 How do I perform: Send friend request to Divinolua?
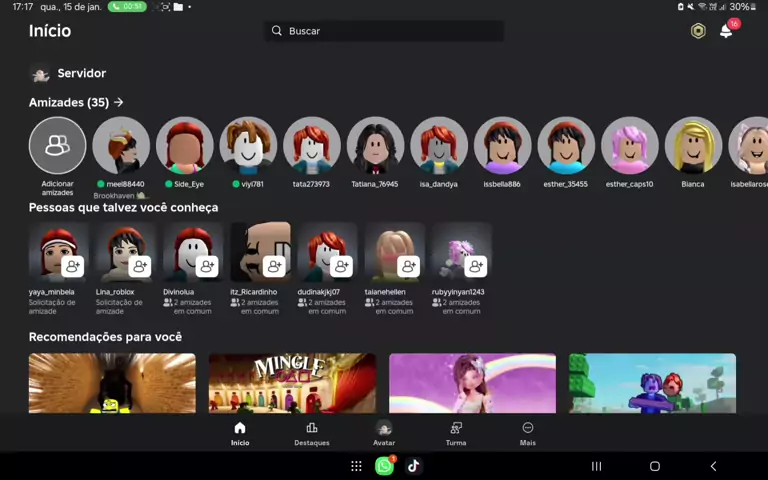(x=207, y=266)
